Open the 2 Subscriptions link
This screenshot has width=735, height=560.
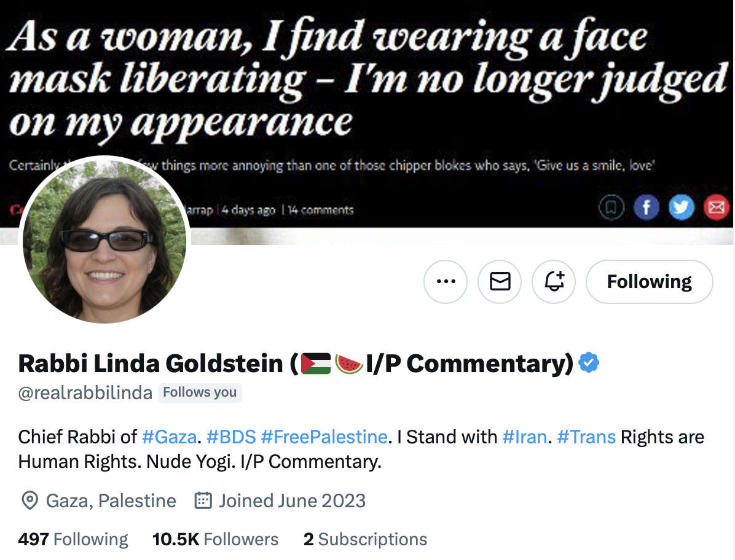(365, 540)
